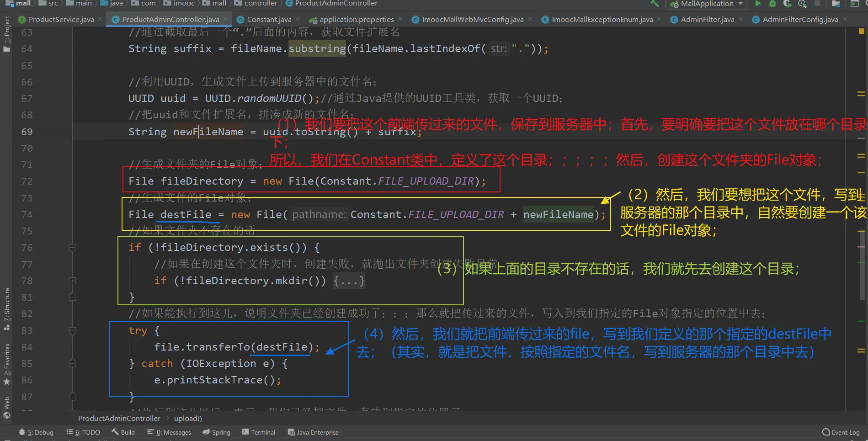The image size is (868, 441).
Task: Switch to the AdminFilter.java tab
Action: pyautogui.click(x=707, y=20)
